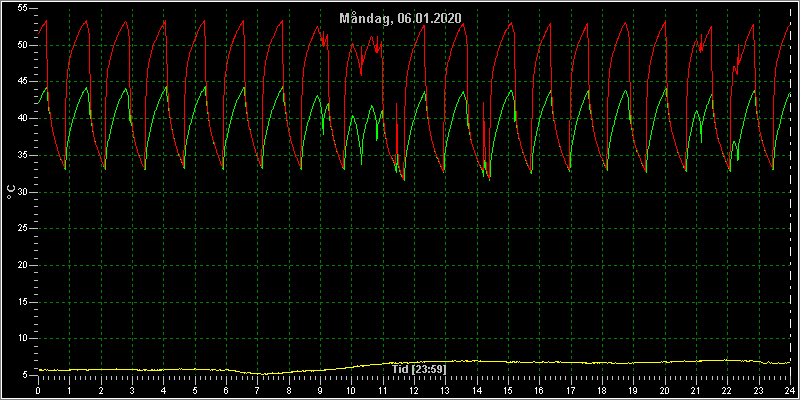Click the 18 hour mark on time axis
The height and width of the screenshot is (400, 800).
point(602,390)
